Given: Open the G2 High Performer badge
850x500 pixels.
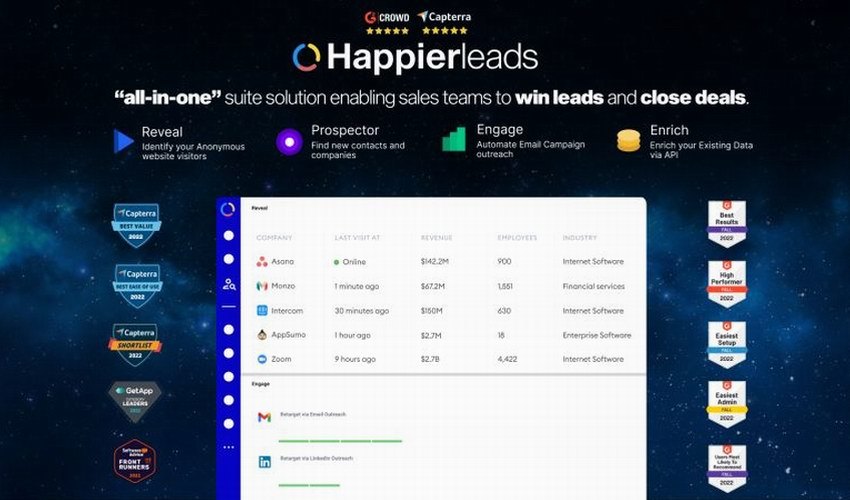Looking at the screenshot, I should pos(727,284).
